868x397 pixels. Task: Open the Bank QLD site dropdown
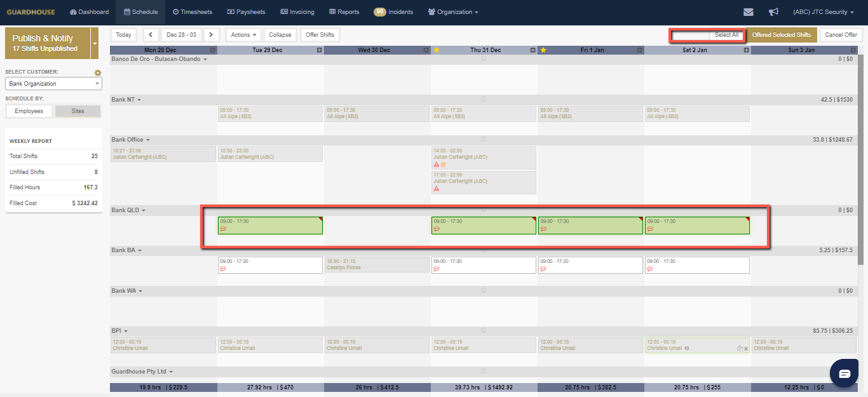(x=144, y=210)
